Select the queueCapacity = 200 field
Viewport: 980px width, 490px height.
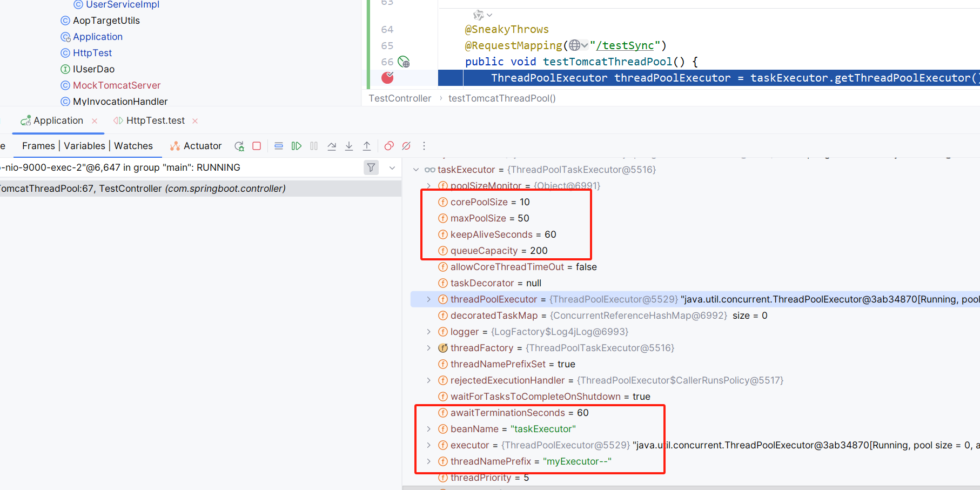(x=493, y=251)
